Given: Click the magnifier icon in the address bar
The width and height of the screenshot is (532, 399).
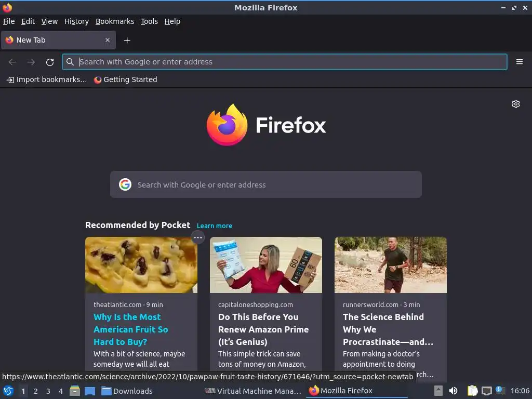Looking at the screenshot, I should point(70,62).
